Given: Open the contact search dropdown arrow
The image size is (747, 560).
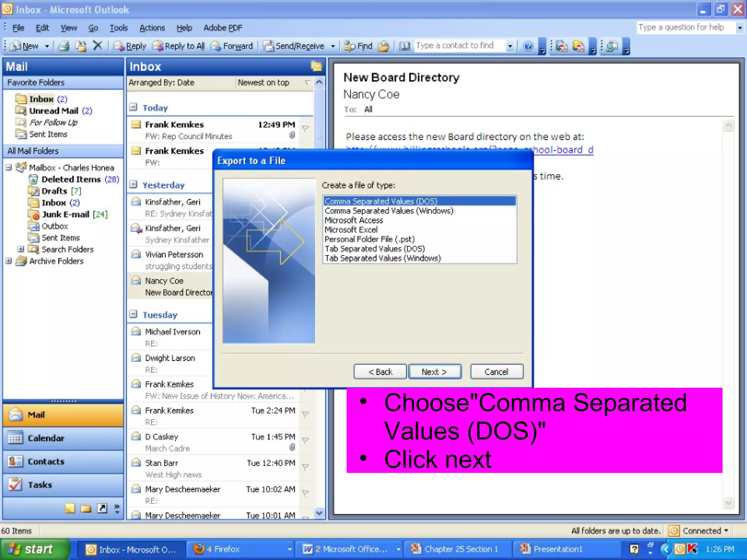Looking at the screenshot, I should click(510, 46).
